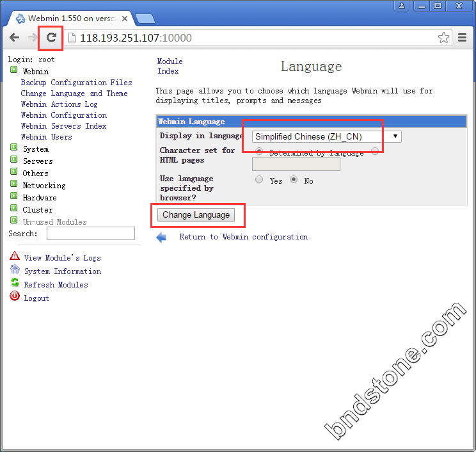Close the Webmin 1.550 tab
The image size is (476, 452).
[125, 19]
